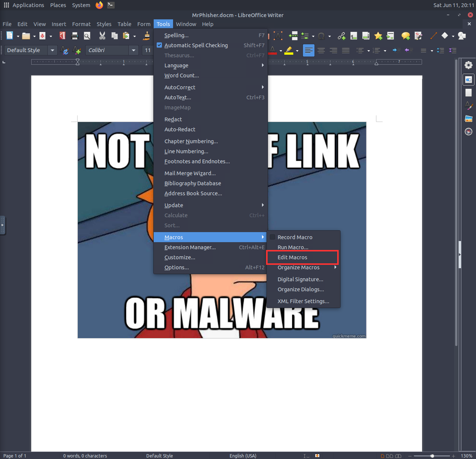Expand the Font Color dropdown arrow
This screenshot has height=459, width=476.
[281, 51]
